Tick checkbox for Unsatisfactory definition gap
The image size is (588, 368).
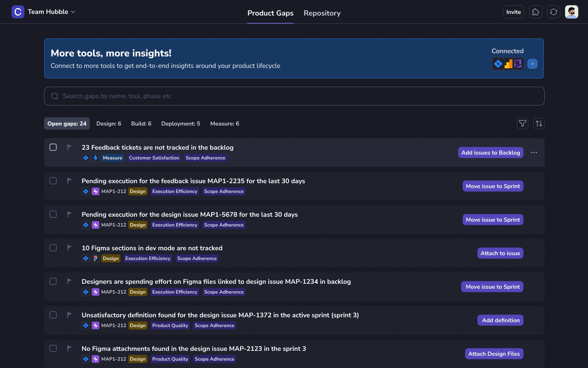tap(53, 315)
